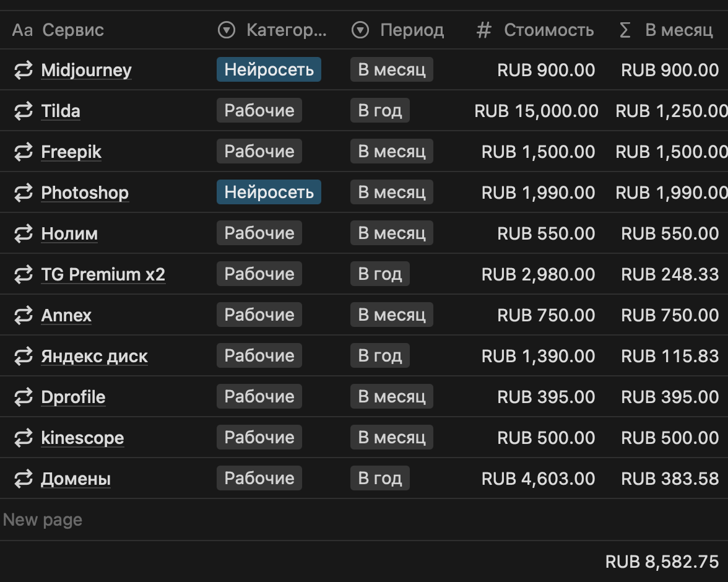The width and height of the screenshot is (728, 582).
Task: Change kinescope's В месяц period tag
Action: tap(392, 438)
